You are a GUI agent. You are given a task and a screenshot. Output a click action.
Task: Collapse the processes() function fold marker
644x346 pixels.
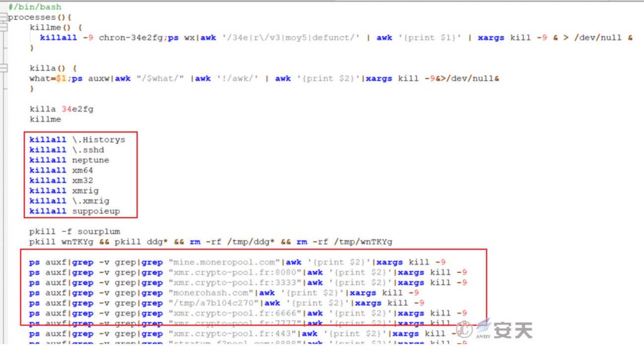[x=3, y=17]
